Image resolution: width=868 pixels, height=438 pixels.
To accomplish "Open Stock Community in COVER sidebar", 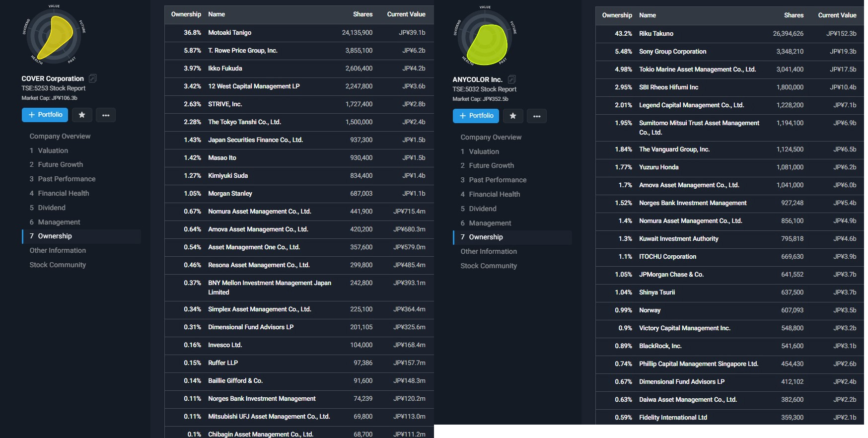I will click(x=58, y=265).
